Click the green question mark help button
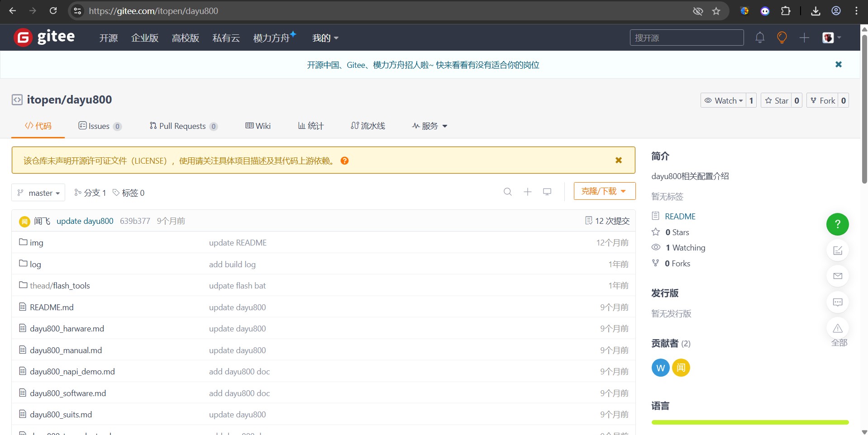This screenshot has width=868, height=435. tap(837, 224)
